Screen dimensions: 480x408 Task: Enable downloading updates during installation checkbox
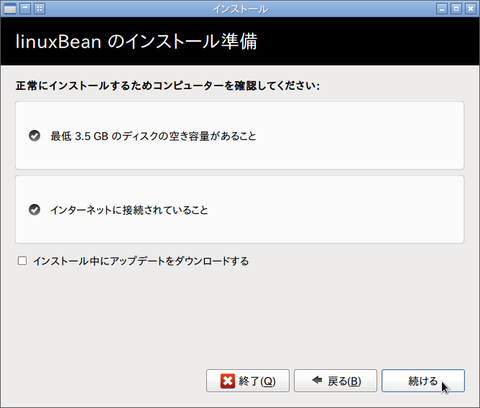(x=22, y=261)
